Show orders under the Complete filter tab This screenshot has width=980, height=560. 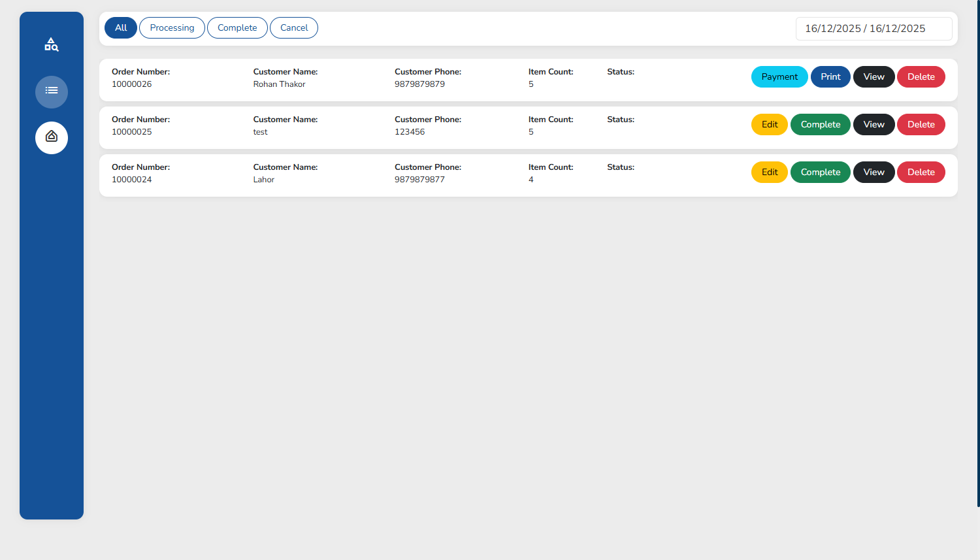pyautogui.click(x=237, y=28)
